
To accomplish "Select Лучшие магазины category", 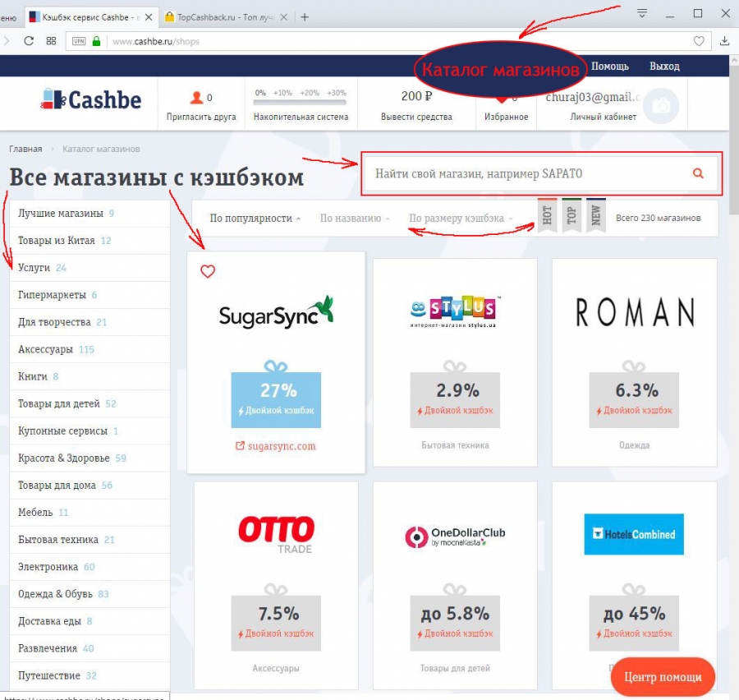I will (90, 214).
